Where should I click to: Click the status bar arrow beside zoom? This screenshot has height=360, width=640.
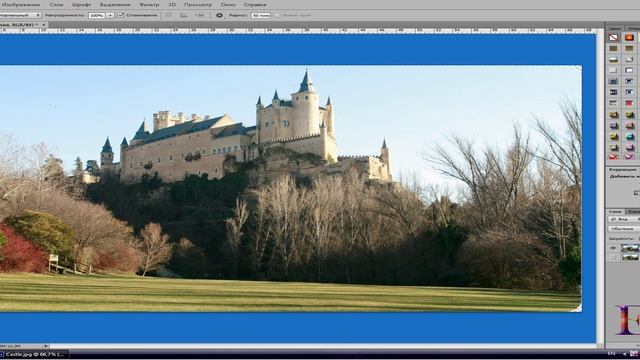click(46, 346)
